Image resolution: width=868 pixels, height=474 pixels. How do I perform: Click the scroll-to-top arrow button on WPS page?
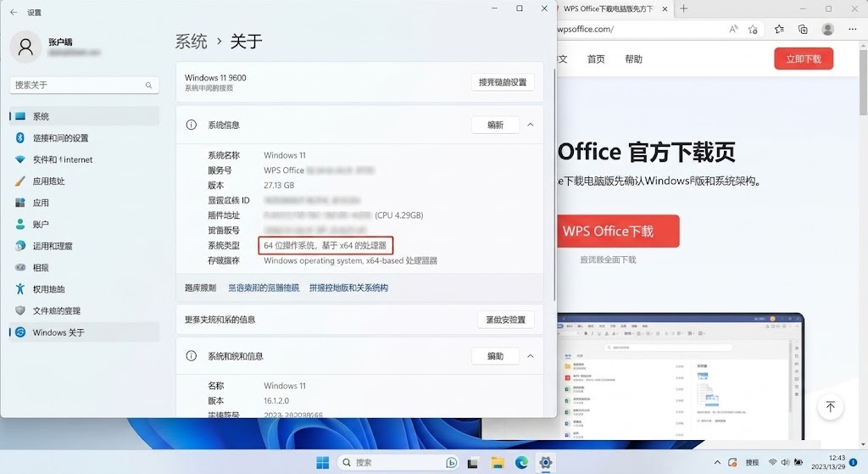(831, 407)
